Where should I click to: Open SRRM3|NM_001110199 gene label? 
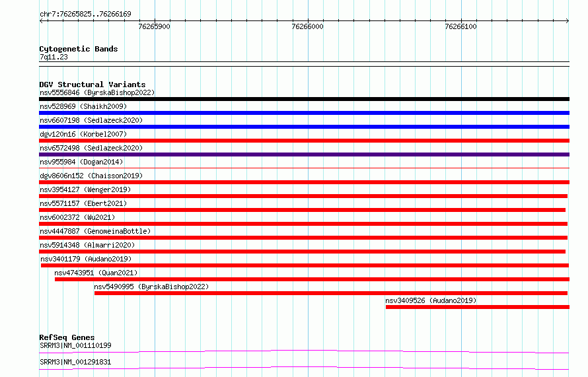coord(75,345)
